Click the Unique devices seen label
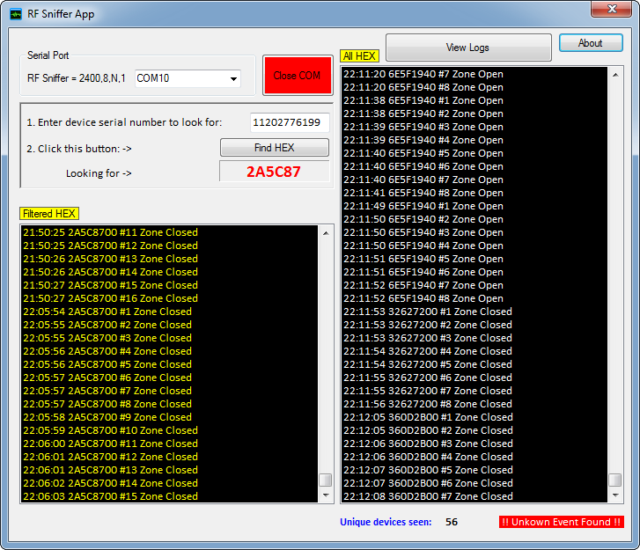Viewport: 640px width, 550px height. click(386, 522)
